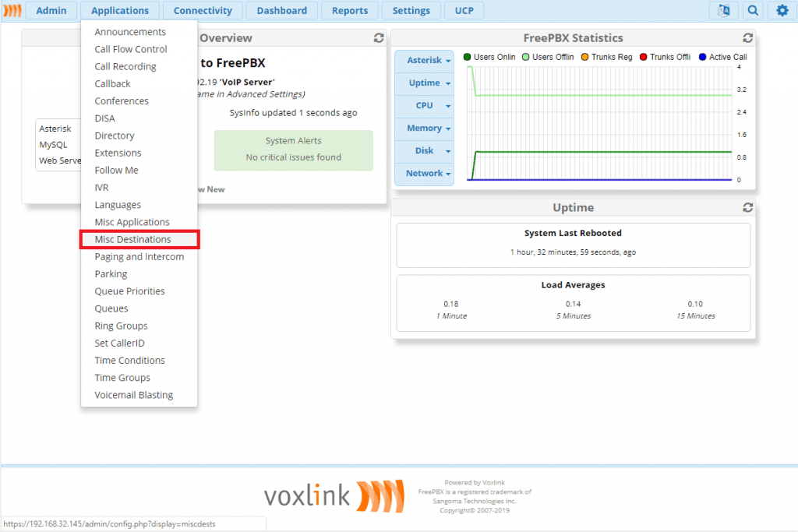Viewport: 798px width, 532px height.
Task: Open Ring Groups
Action: pos(139,326)
